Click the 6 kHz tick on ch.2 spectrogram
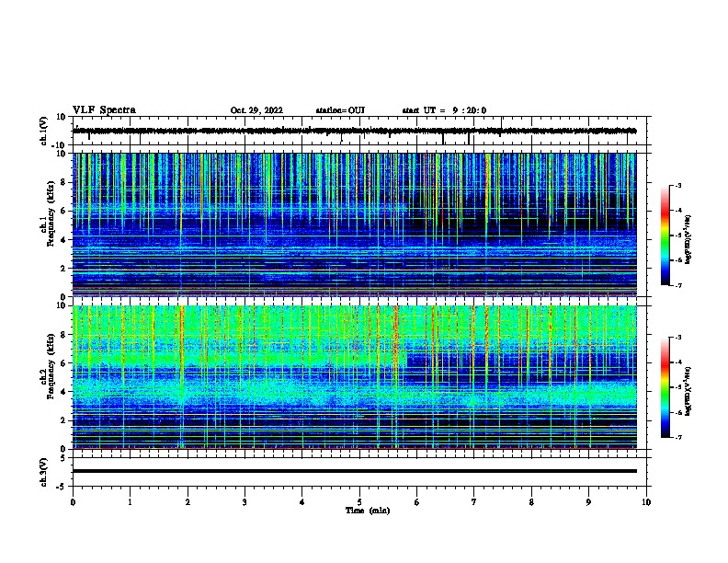 (63, 363)
